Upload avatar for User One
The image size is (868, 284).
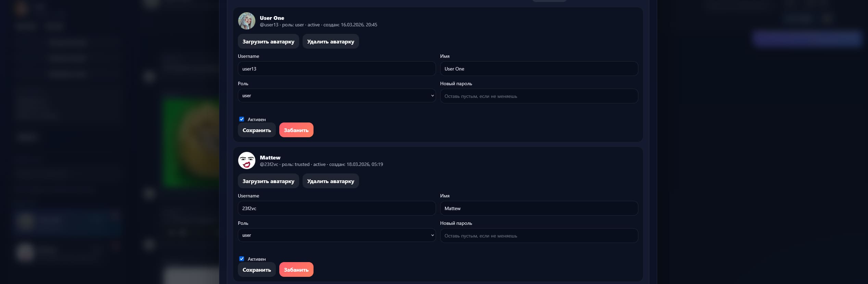coord(268,41)
